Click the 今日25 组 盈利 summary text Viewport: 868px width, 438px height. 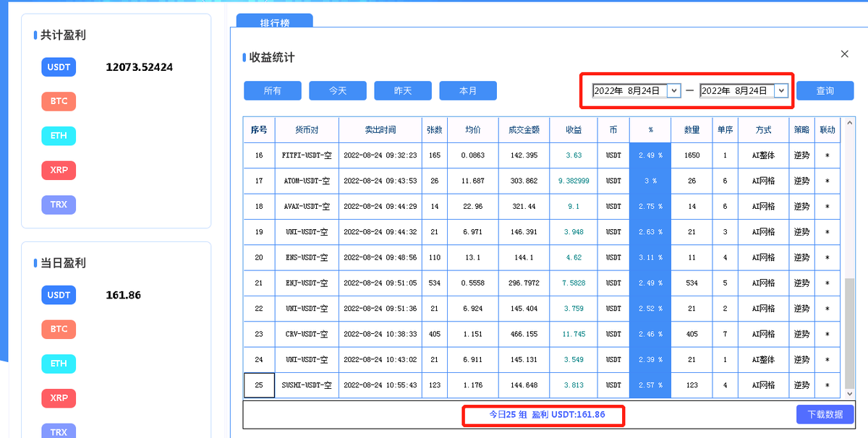[546, 415]
